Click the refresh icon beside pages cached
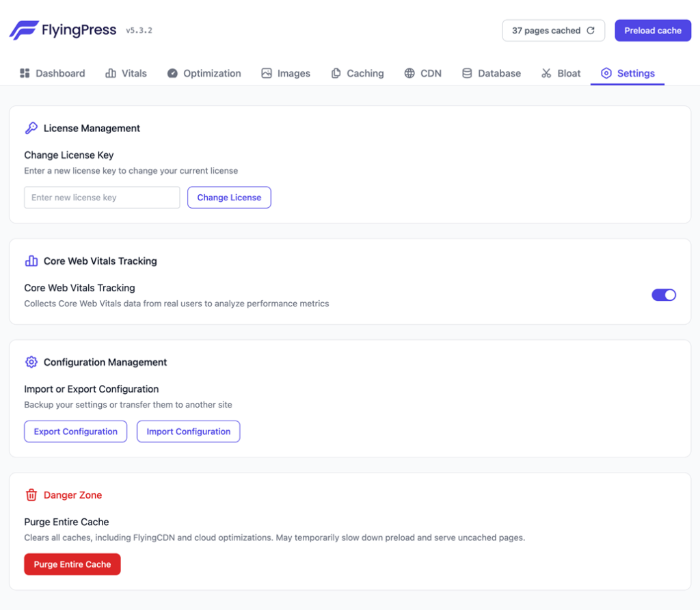Screen dimensions: 700x610 pyautogui.click(x=591, y=31)
